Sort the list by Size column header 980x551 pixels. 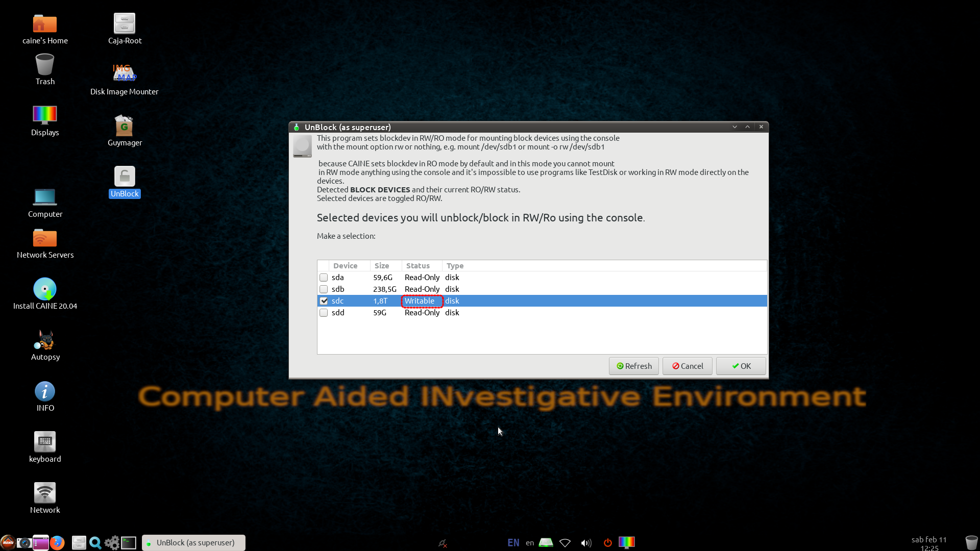[382, 266]
